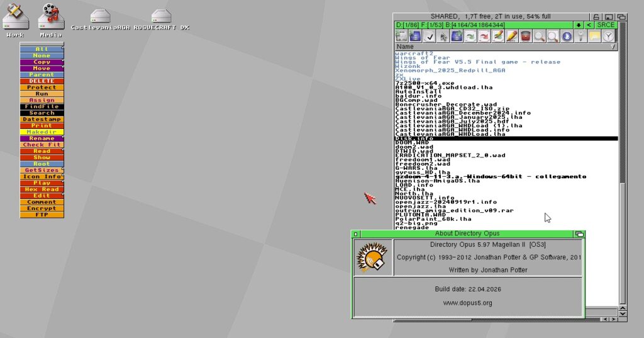Click the lock icon in lister title bar
Image resolution: width=644 pixels, height=338 pixels.
pos(595,16)
